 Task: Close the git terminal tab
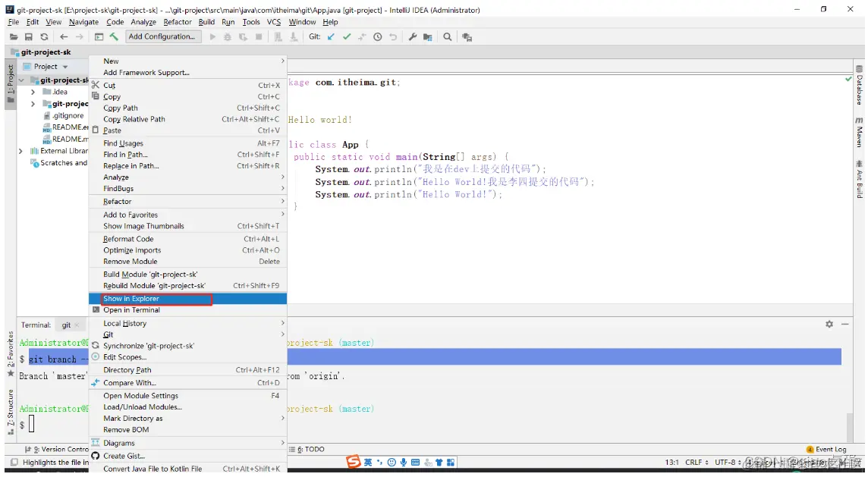(x=77, y=325)
